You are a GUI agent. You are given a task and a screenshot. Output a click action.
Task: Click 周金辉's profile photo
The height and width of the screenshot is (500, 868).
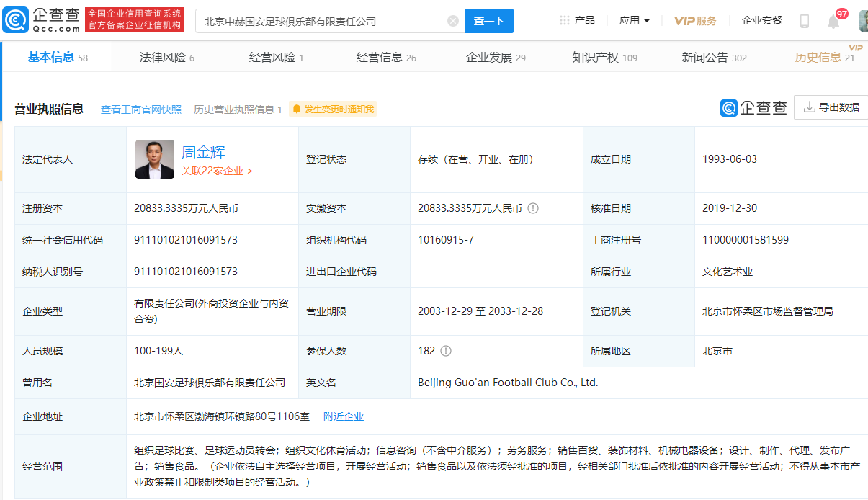[155, 159]
